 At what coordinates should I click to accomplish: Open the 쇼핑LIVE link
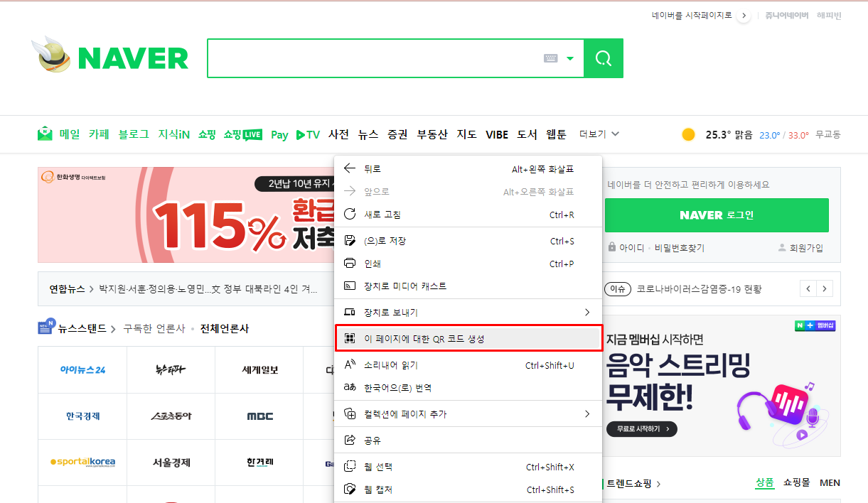coord(242,134)
